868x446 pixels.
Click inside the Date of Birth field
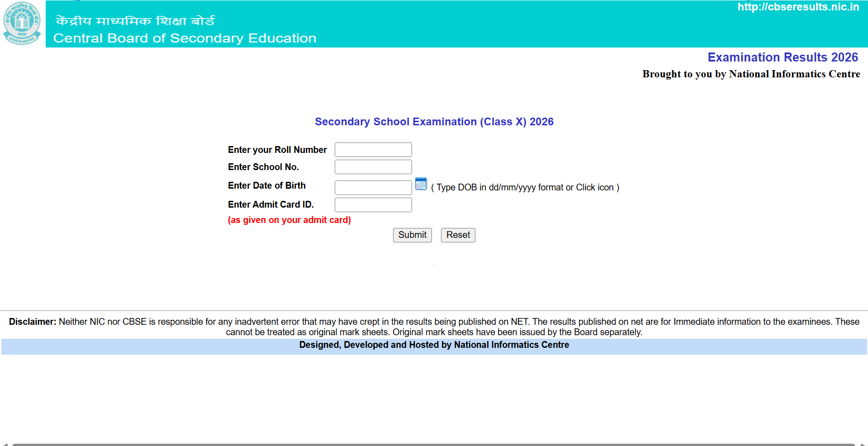point(373,187)
